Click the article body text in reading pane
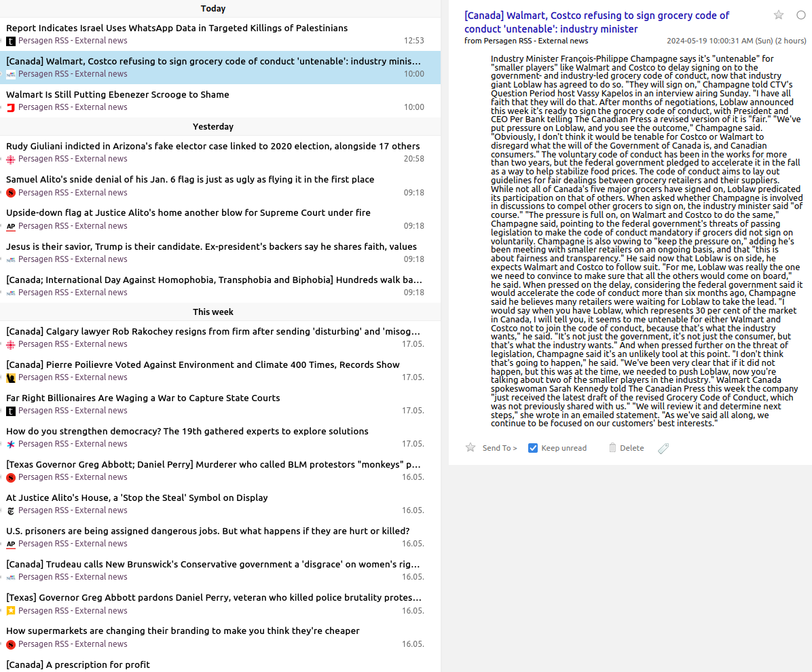 point(646,241)
